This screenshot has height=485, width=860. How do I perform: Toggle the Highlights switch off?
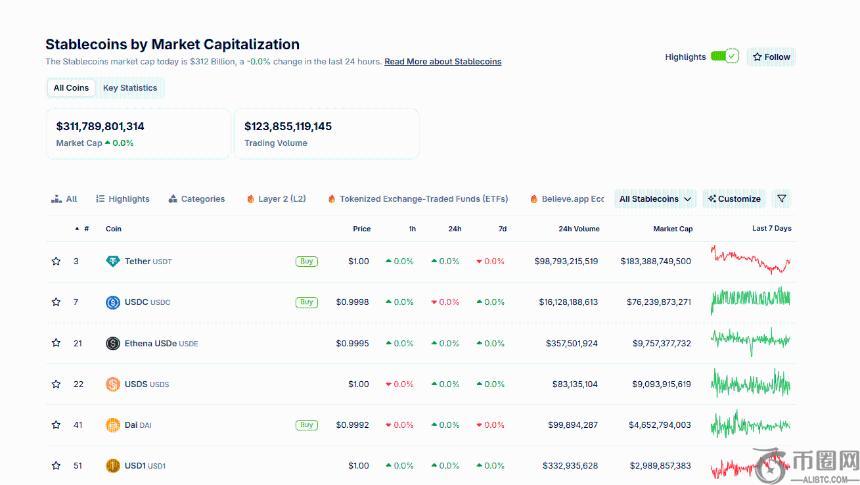(724, 57)
